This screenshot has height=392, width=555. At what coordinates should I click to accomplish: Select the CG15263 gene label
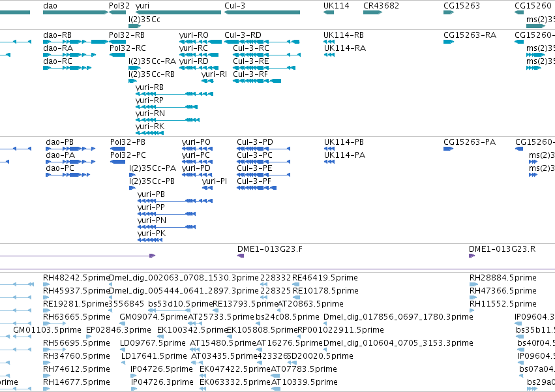point(462,6)
